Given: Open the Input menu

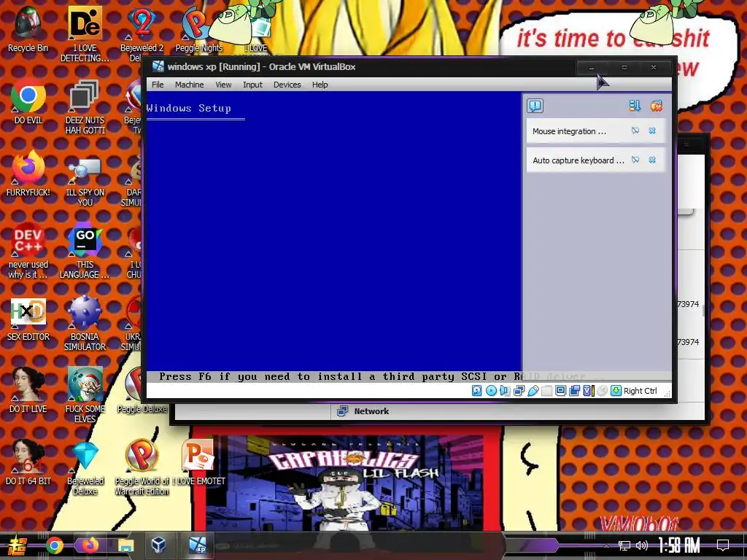Looking at the screenshot, I should point(252,85).
